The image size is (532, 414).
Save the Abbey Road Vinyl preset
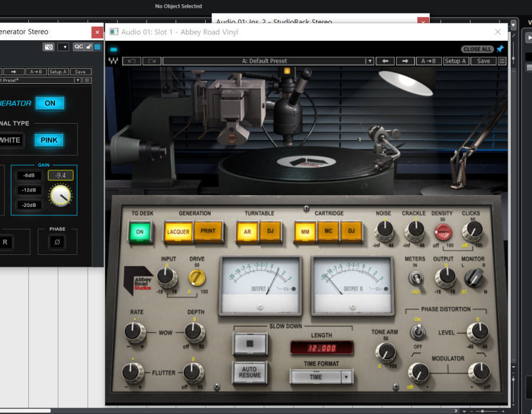pyautogui.click(x=483, y=61)
